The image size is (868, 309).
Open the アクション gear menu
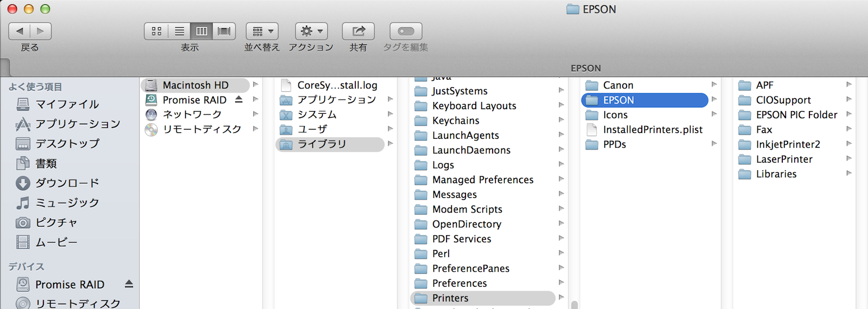tap(311, 31)
